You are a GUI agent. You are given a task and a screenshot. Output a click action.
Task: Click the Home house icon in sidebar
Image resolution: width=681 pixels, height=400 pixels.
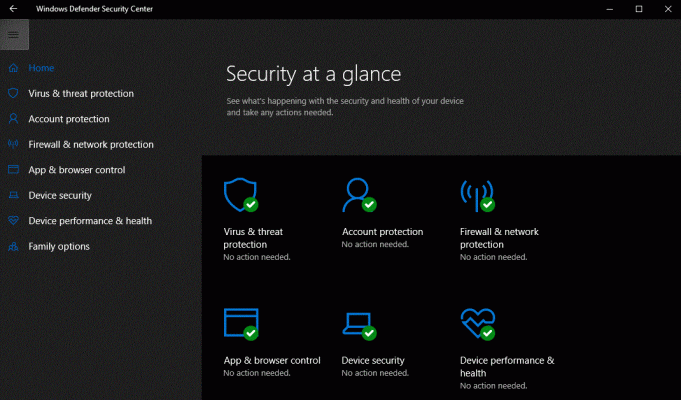point(13,68)
